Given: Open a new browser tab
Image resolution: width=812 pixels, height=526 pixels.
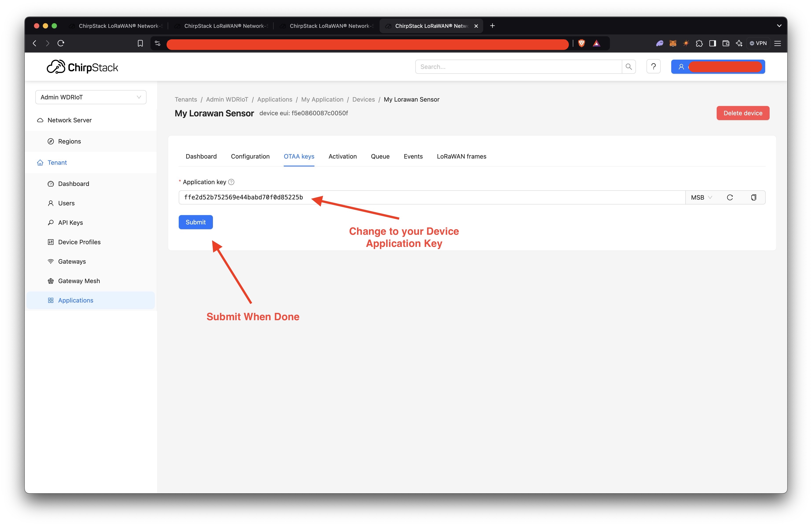Looking at the screenshot, I should click(492, 26).
